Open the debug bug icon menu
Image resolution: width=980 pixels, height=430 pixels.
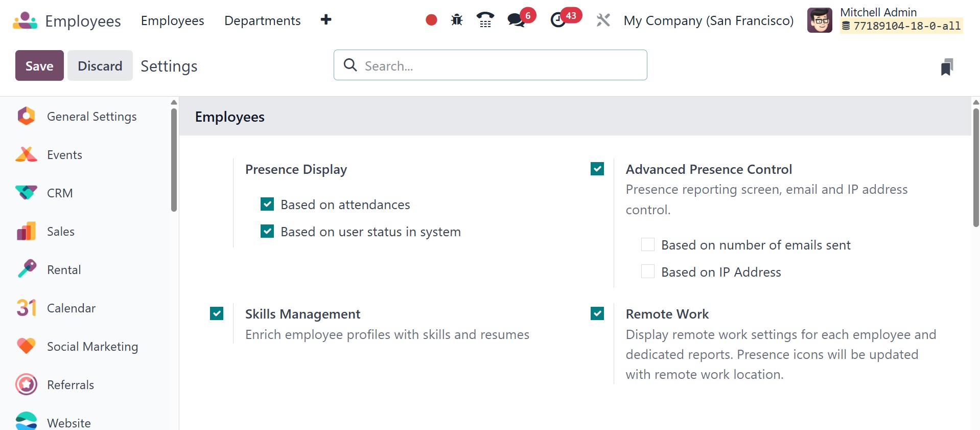point(457,20)
